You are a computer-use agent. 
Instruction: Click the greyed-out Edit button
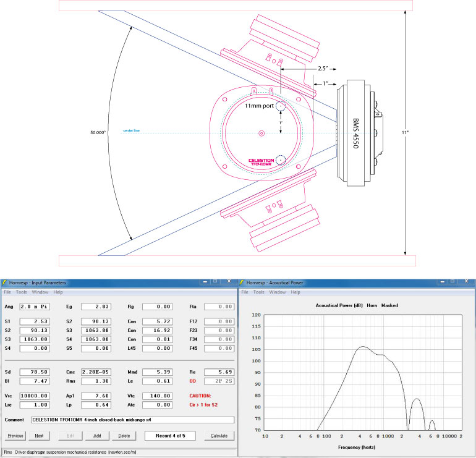tap(70, 436)
